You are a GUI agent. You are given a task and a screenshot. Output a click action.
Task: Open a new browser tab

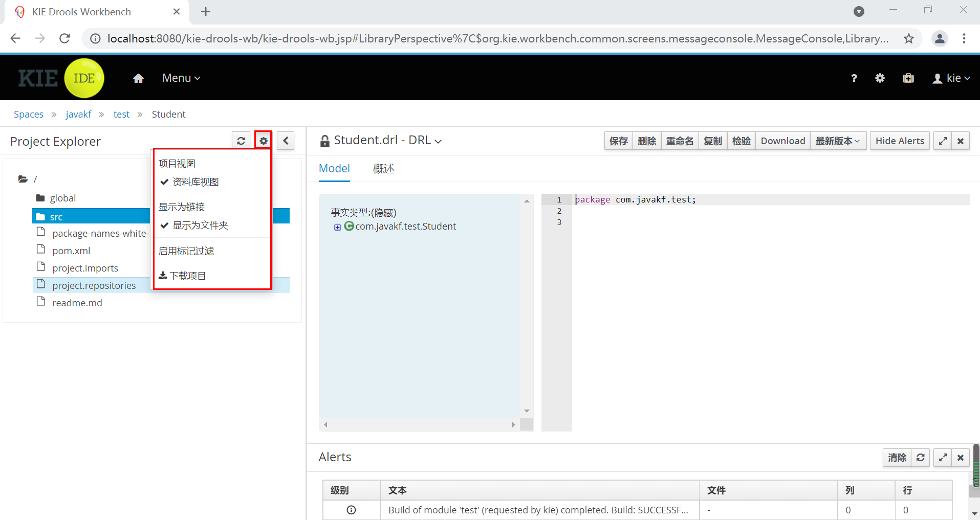pos(206,12)
